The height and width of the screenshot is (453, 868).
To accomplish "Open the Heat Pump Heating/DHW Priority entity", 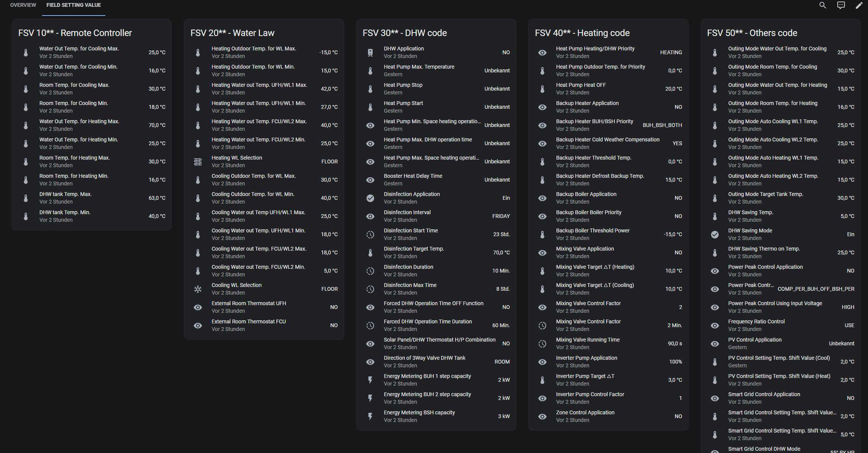I will pyautogui.click(x=595, y=49).
